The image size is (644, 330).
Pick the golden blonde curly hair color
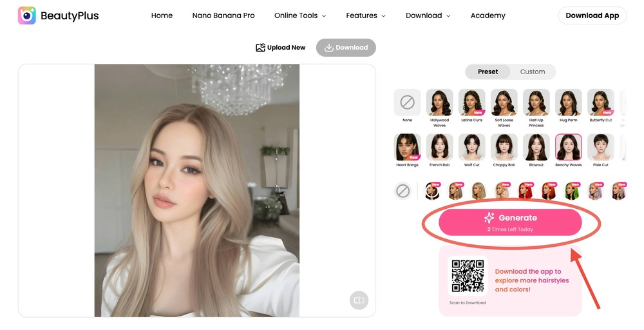pos(479,191)
